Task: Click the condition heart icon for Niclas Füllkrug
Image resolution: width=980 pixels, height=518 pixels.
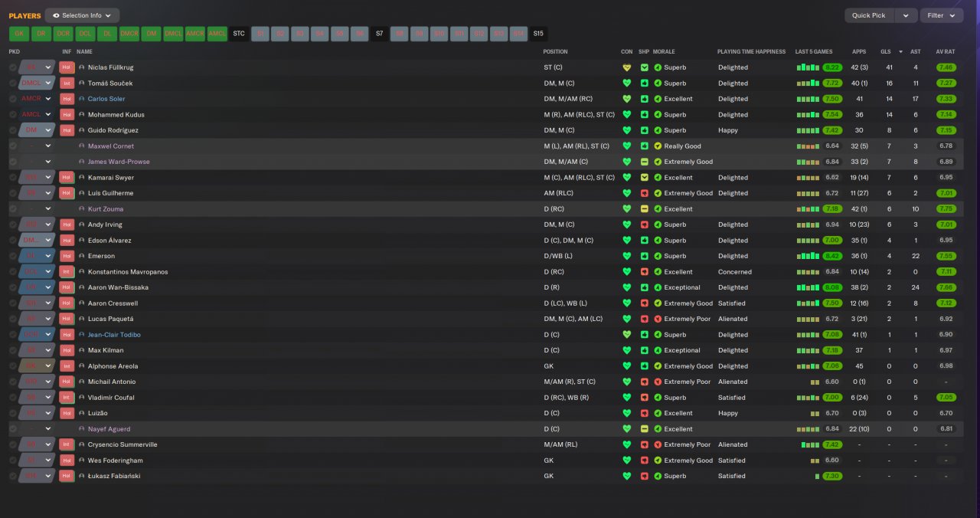Action: [627, 67]
